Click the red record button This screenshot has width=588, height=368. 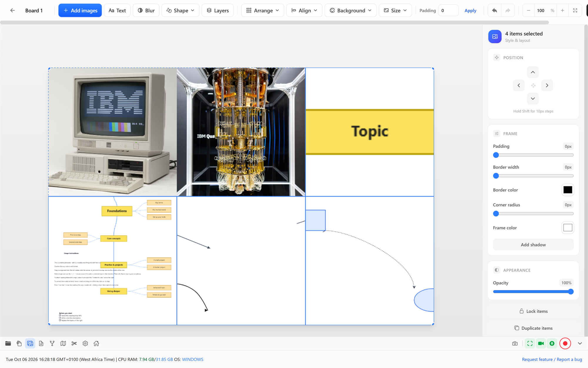point(565,343)
